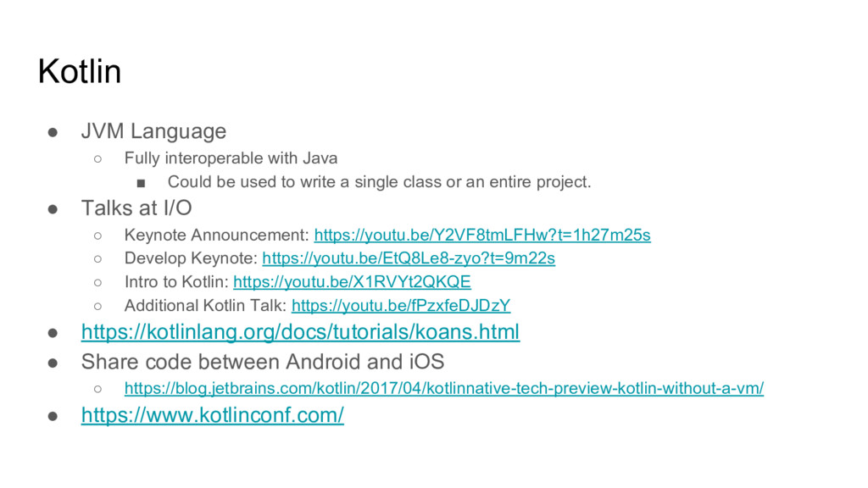Click the Kotlin slide title
Viewport: 868px width, 488px height.
pyautogui.click(x=80, y=71)
